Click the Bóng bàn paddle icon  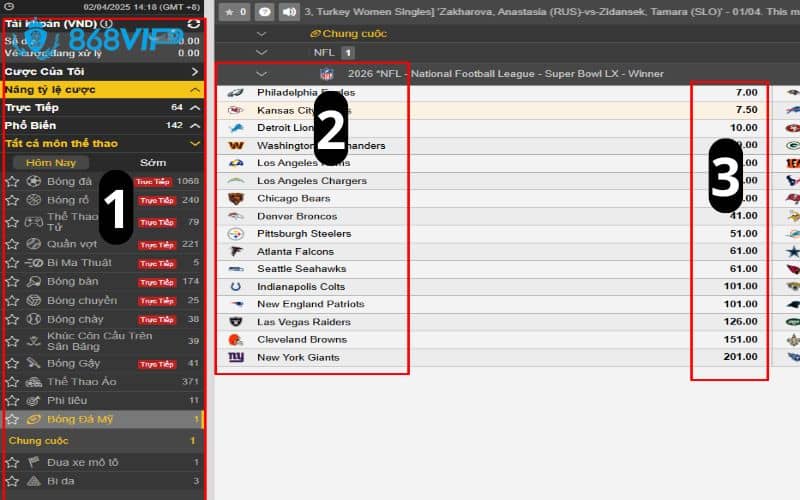point(34,281)
